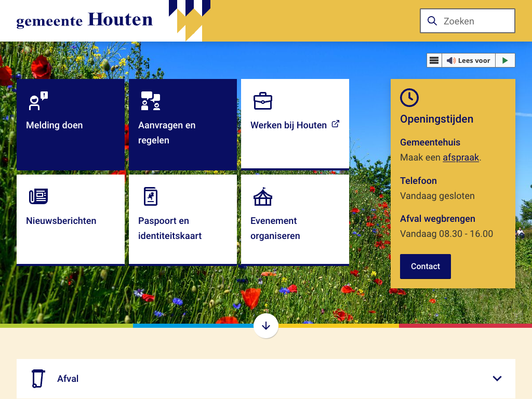Click the gemeente Houten logo
532x399 pixels.
(85, 21)
